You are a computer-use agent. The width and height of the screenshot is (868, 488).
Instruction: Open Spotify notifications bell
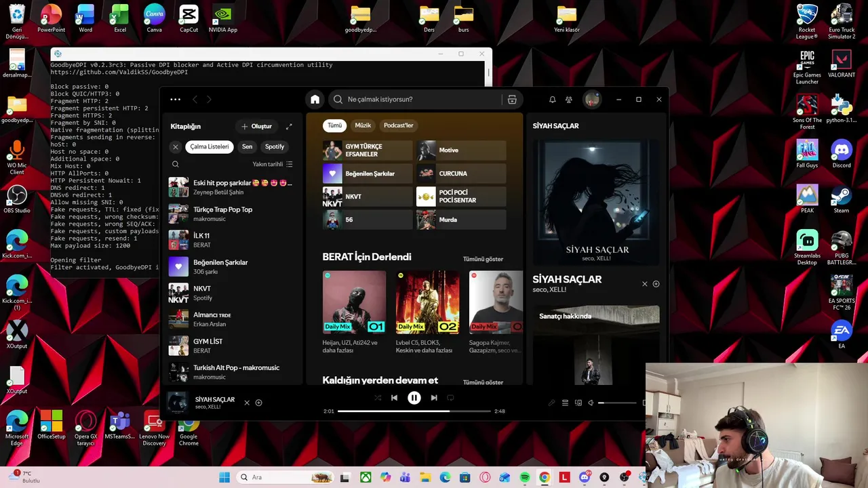tap(552, 100)
